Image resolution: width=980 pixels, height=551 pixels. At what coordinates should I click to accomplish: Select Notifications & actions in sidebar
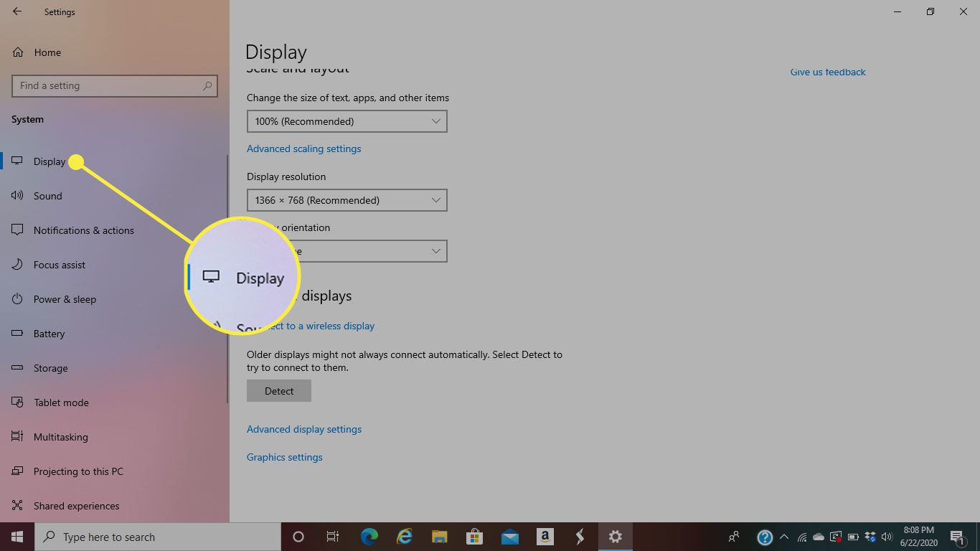coord(83,230)
